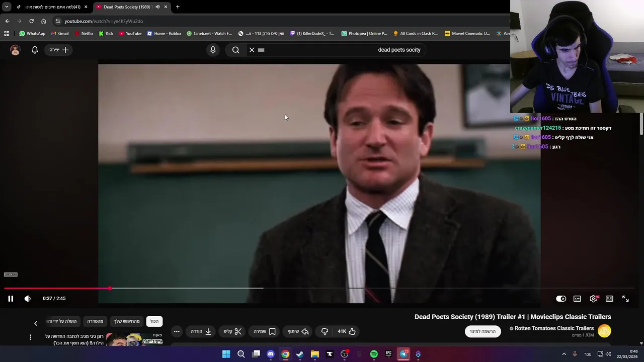Open the Photopea bookmark
The width and height of the screenshot is (644, 362).
[x=364, y=34]
